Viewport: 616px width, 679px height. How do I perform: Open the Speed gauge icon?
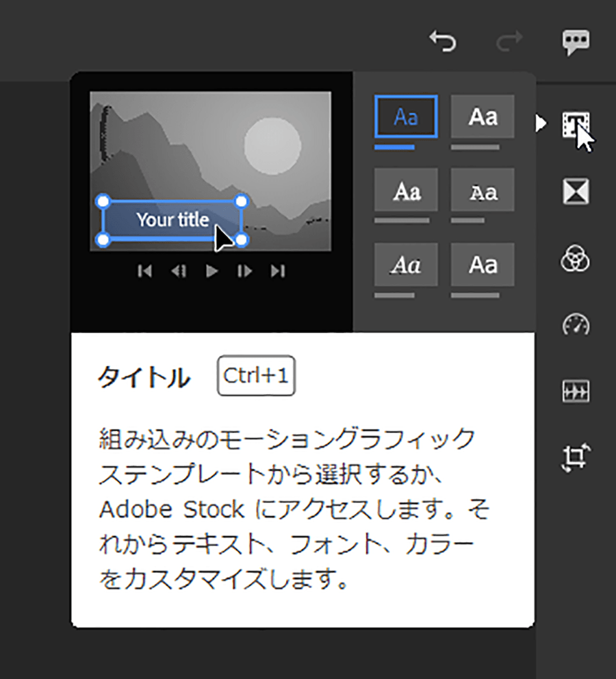(576, 324)
